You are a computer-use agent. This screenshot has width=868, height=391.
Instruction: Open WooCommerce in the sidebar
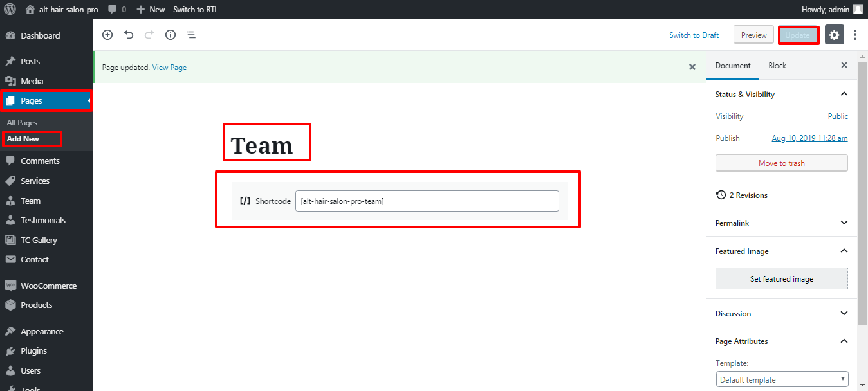pyautogui.click(x=46, y=286)
